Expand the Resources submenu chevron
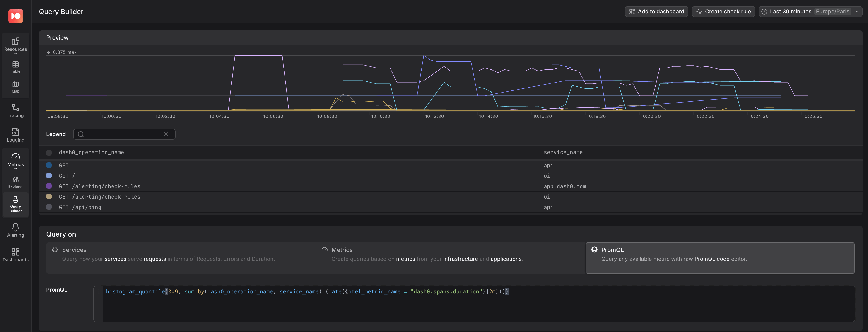Image resolution: width=868 pixels, height=332 pixels. [15, 53]
